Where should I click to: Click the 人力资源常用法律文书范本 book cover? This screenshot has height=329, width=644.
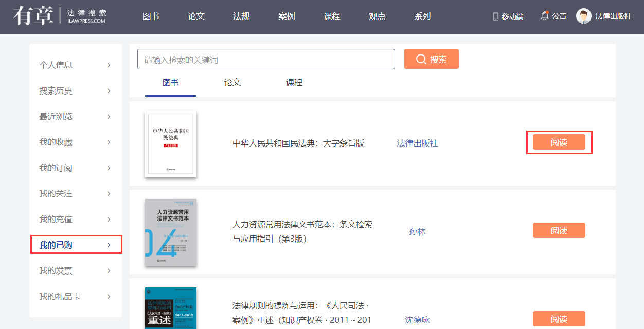[171, 232]
